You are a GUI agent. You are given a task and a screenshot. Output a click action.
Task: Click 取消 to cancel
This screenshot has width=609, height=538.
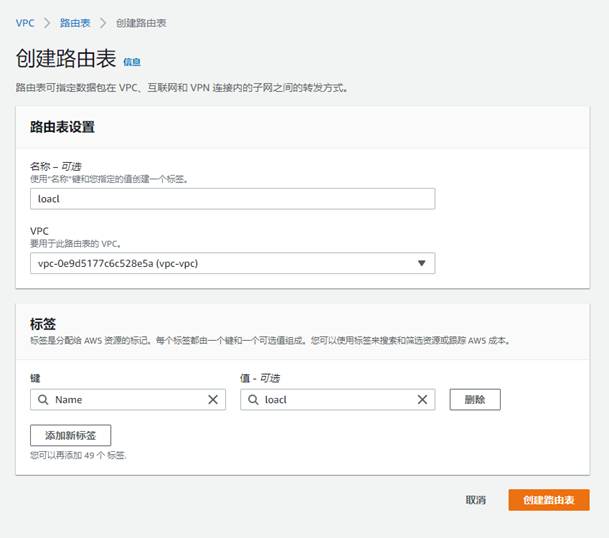[x=476, y=500]
